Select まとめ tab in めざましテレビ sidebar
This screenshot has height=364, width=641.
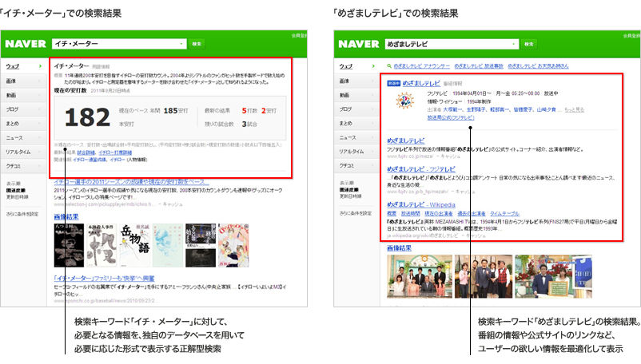click(x=356, y=123)
